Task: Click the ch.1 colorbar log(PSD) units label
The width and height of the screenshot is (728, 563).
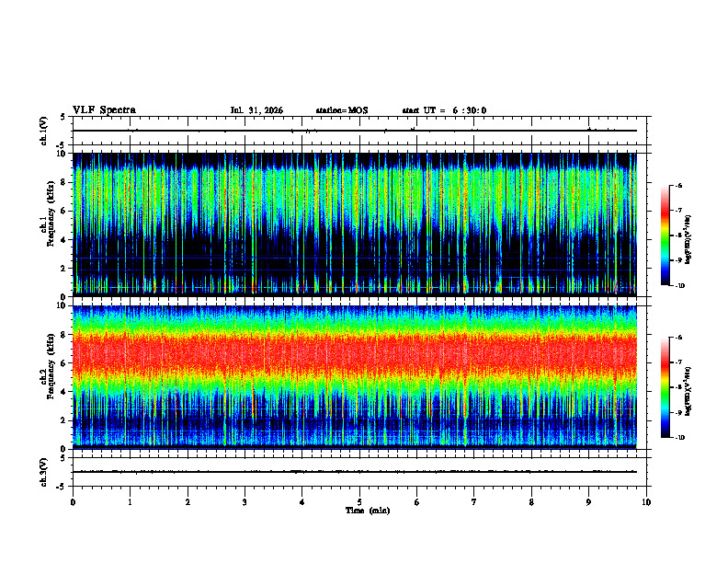Action: pyautogui.click(x=688, y=239)
